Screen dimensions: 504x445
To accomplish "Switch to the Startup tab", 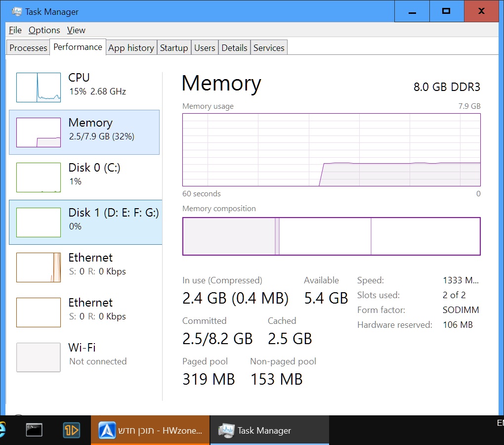I will [174, 47].
